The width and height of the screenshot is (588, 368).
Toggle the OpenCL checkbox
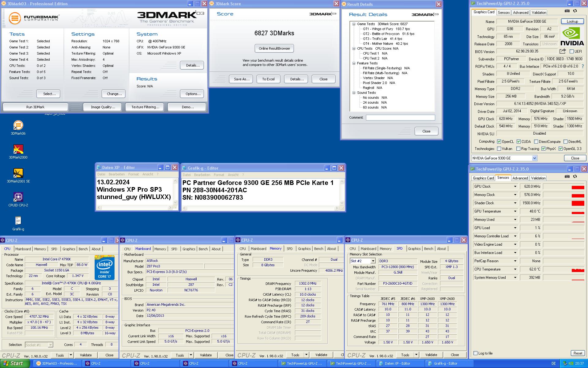tap(499, 142)
